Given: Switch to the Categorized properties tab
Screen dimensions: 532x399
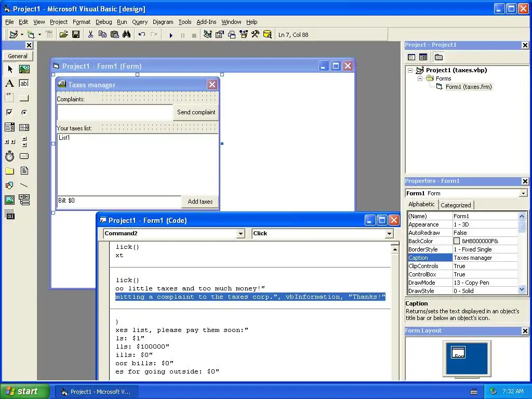Looking at the screenshot, I should [x=456, y=205].
